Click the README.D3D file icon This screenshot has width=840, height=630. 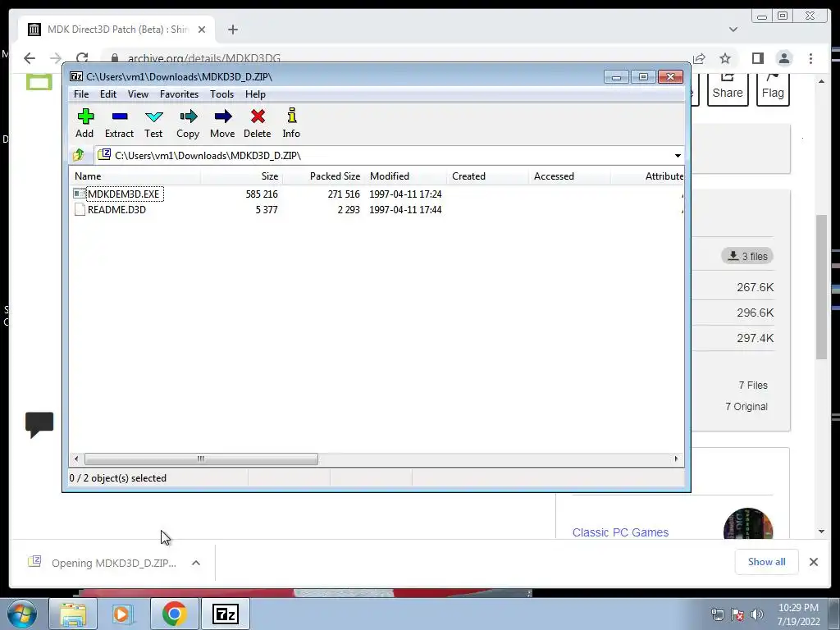click(80, 209)
